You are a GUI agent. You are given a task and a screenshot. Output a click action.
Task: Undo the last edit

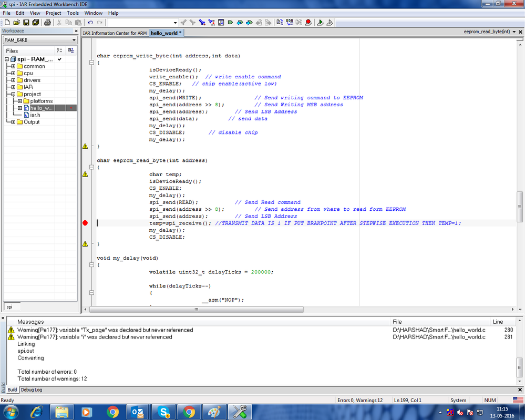pyautogui.click(x=90, y=23)
